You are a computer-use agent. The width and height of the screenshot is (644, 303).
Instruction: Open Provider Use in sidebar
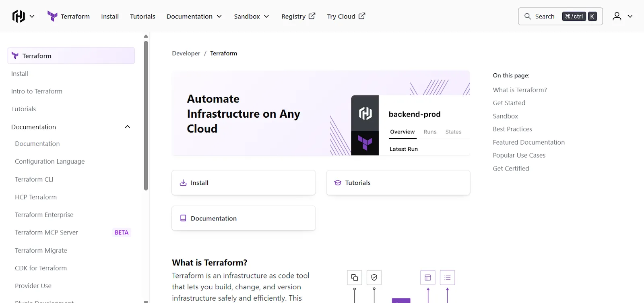coord(33,286)
